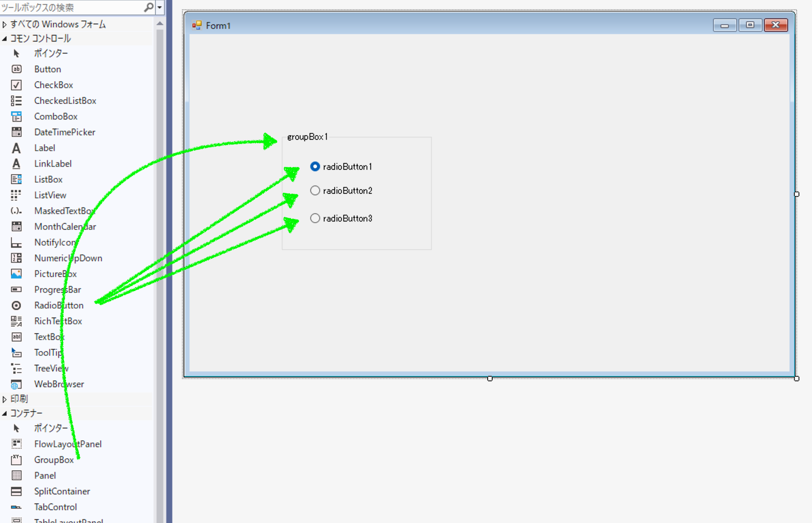Select the Button control icon in toolbox

coord(16,69)
